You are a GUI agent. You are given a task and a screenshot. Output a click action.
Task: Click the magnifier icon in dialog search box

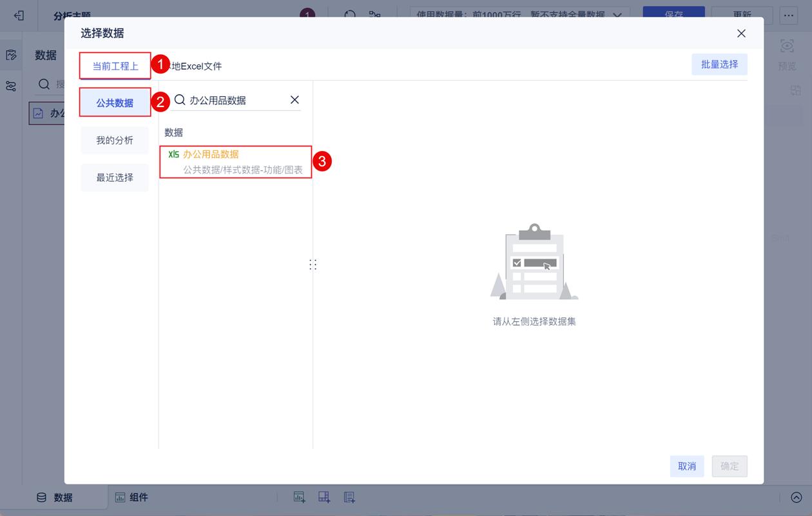[x=180, y=100]
